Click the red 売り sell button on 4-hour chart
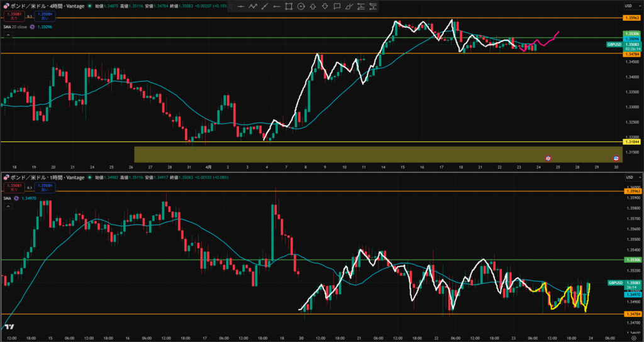644x342 pixels. 12,15
